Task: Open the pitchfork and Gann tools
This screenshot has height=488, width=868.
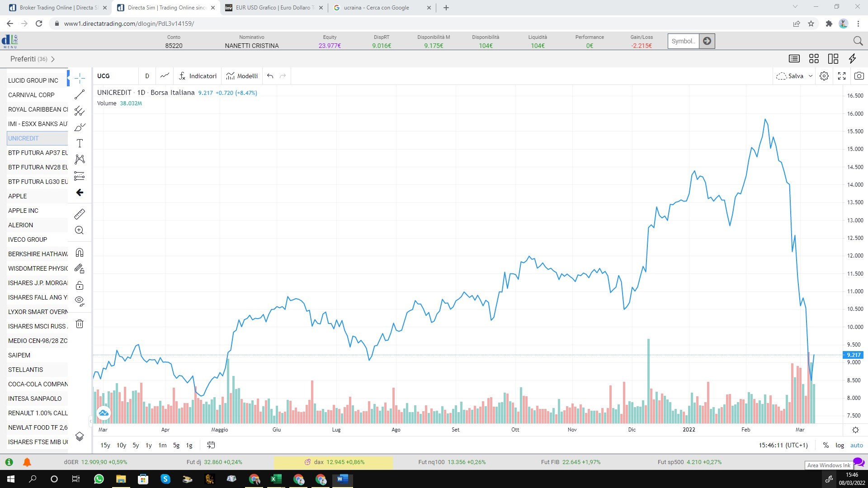Action: click(x=80, y=111)
